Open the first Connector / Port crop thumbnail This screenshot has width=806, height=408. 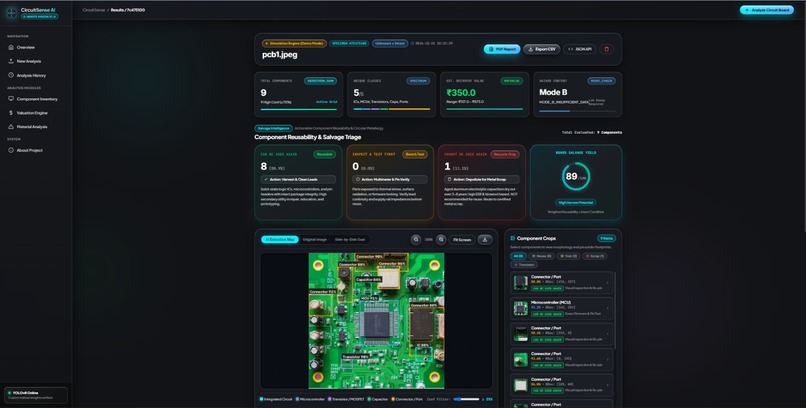pyautogui.click(x=521, y=283)
